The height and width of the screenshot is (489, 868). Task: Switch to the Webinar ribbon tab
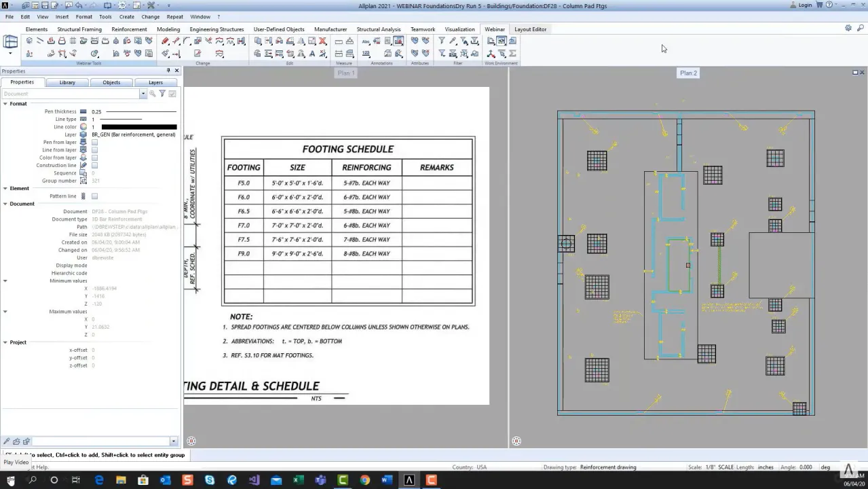495,29
